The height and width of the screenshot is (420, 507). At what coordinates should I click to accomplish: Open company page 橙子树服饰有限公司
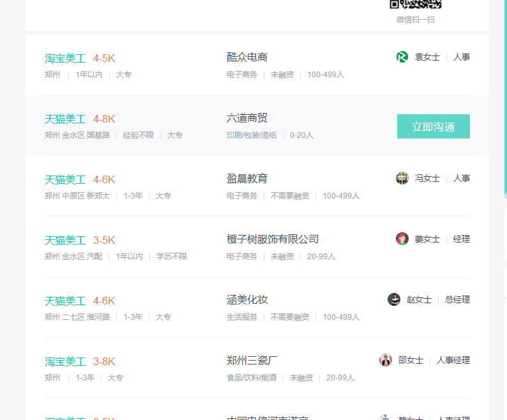273,239
